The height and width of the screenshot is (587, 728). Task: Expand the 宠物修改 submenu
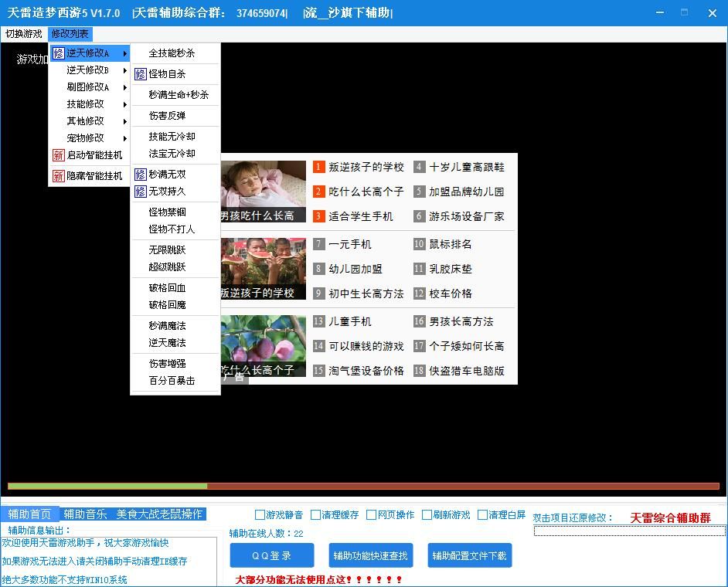(x=86, y=138)
